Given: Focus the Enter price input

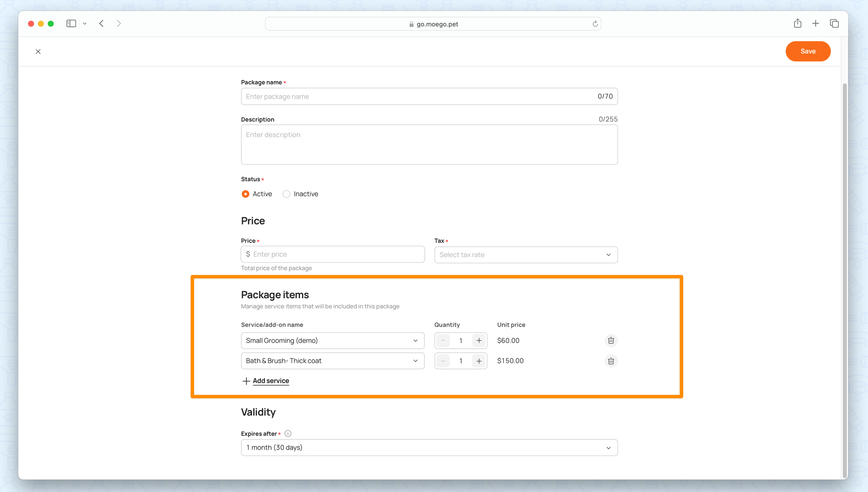Looking at the screenshot, I should 336,254.
